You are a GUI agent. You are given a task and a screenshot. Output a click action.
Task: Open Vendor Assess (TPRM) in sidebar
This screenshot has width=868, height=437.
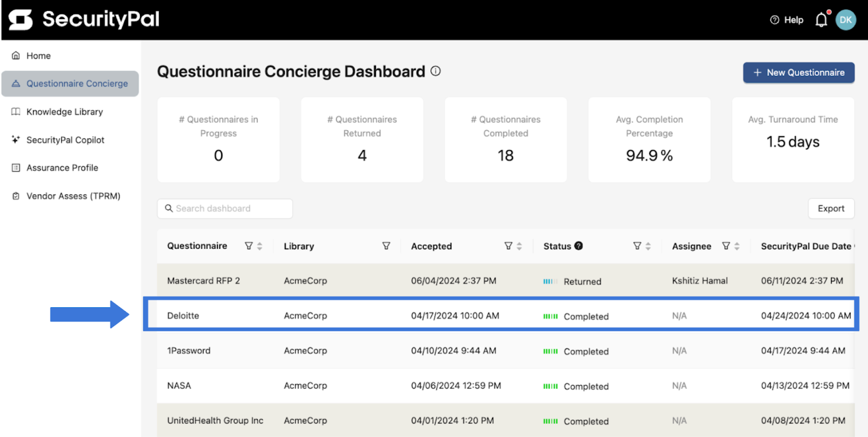(69, 196)
